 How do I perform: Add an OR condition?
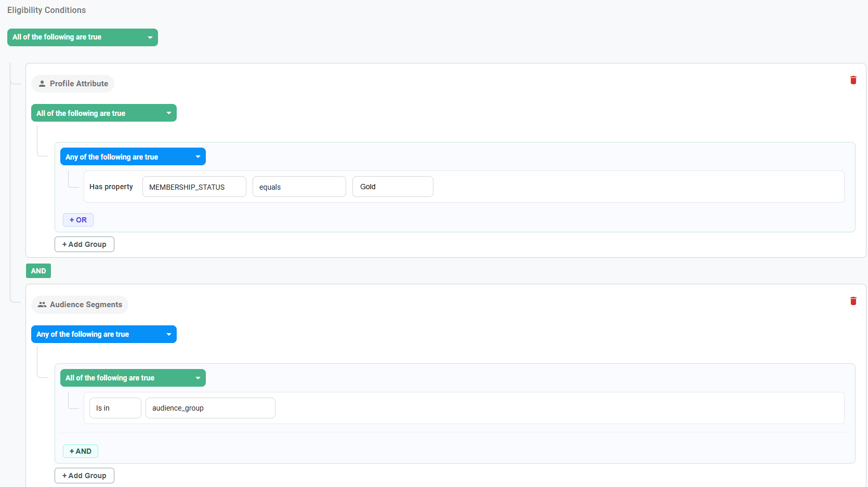click(78, 220)
